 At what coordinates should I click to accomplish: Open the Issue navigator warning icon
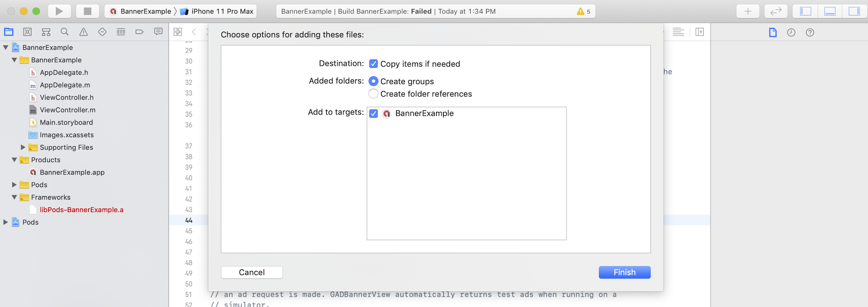(x=83, y=32)
